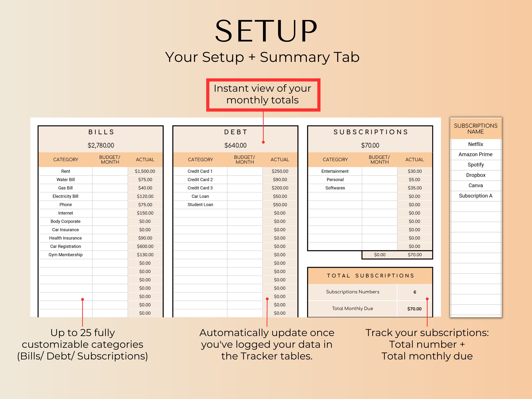This screenshot has height=399, width=532.
Task: Click the $40.00 Gas Bill amount
Action: (145, 188)
